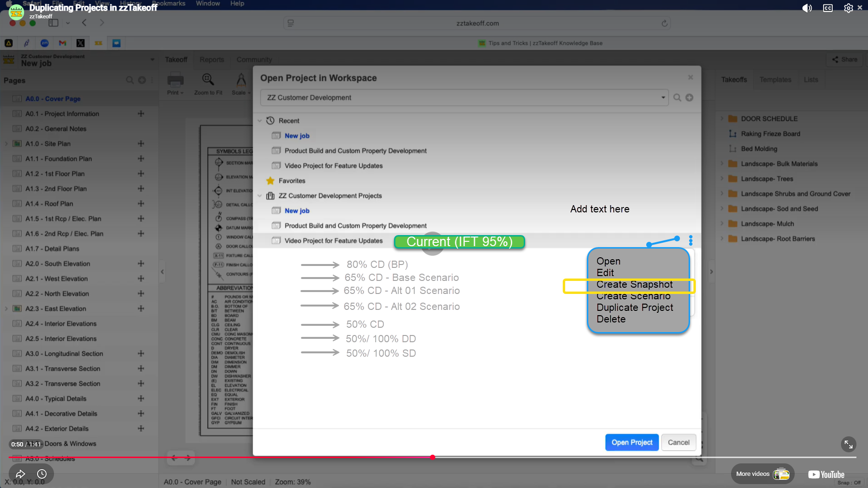Click the Cancel button
The height and width of the screenshot is (488, 868).
point(678,442)
